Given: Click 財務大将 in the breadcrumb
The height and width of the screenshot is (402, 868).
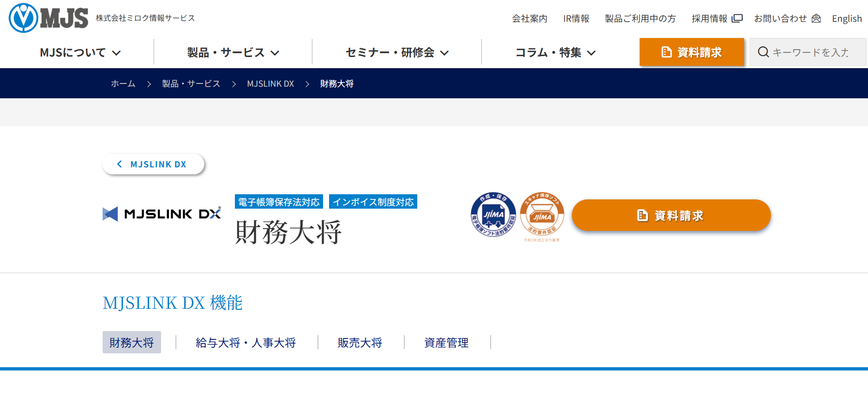Looking at the screenshot, I should tap(337, 83).
